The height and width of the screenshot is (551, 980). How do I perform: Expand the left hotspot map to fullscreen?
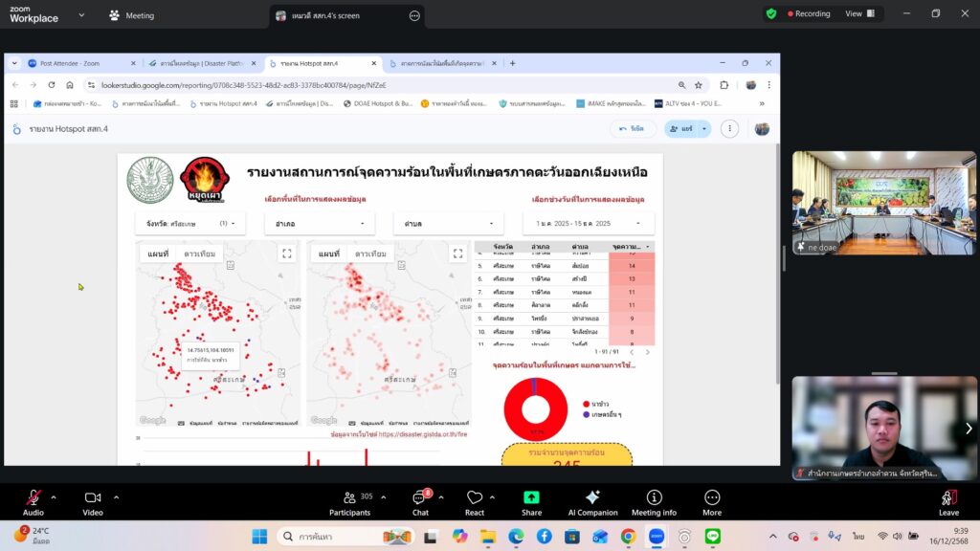(x=286, y=253)
